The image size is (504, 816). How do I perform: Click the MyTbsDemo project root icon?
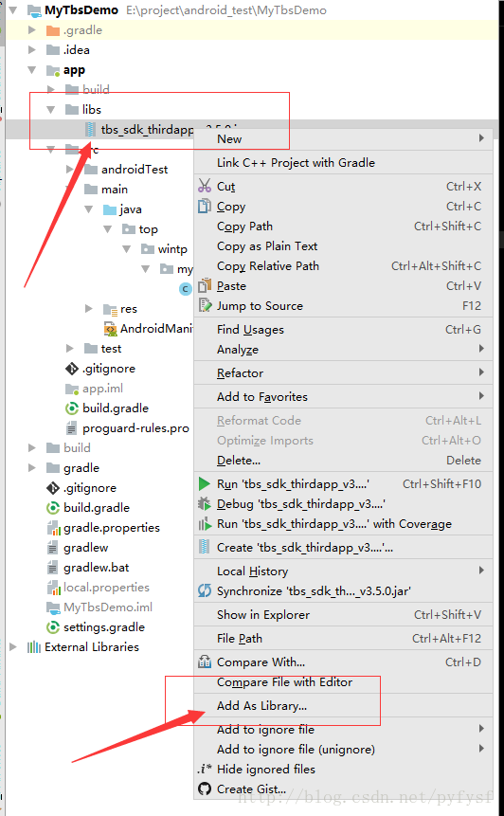pos(34,9)
